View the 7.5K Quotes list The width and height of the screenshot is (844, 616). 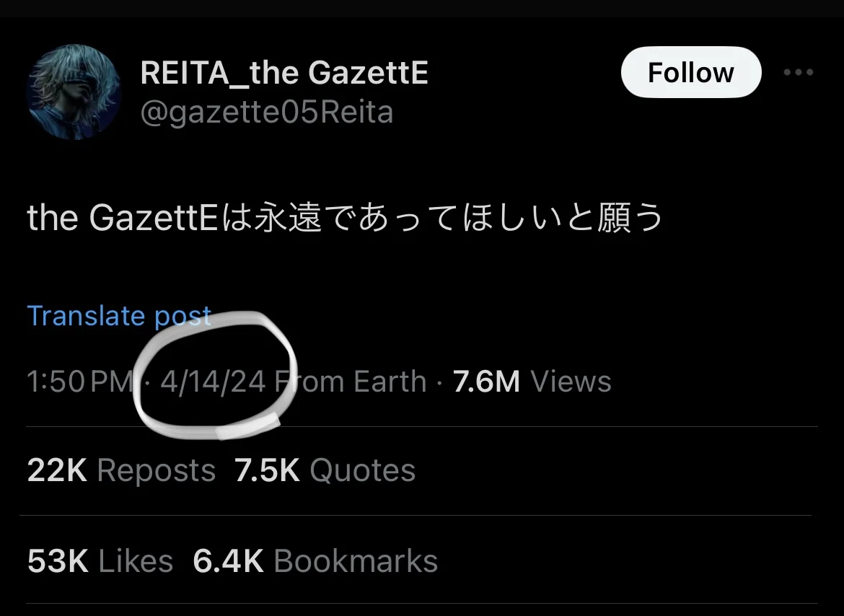point(325,470)
